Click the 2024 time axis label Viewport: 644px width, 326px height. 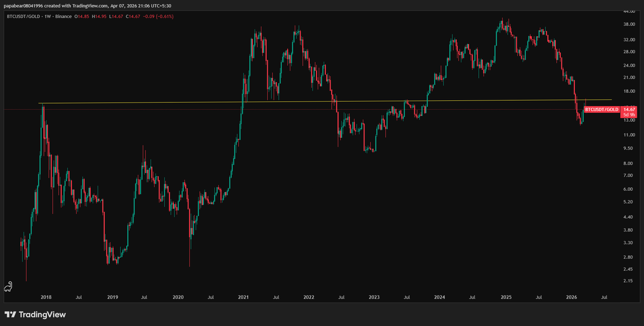click(440, 297)
